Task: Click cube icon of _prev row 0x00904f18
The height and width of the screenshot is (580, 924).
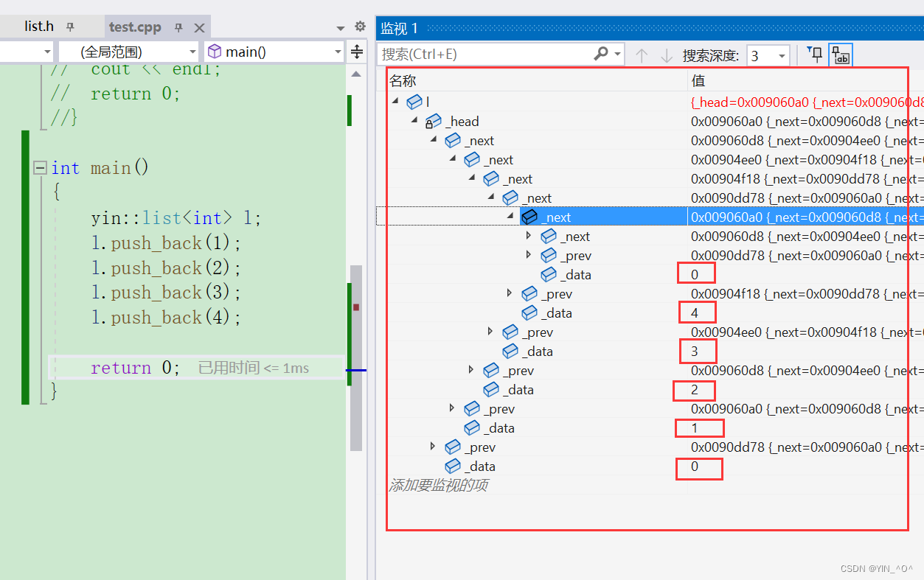Action: (x=529, y=293)
